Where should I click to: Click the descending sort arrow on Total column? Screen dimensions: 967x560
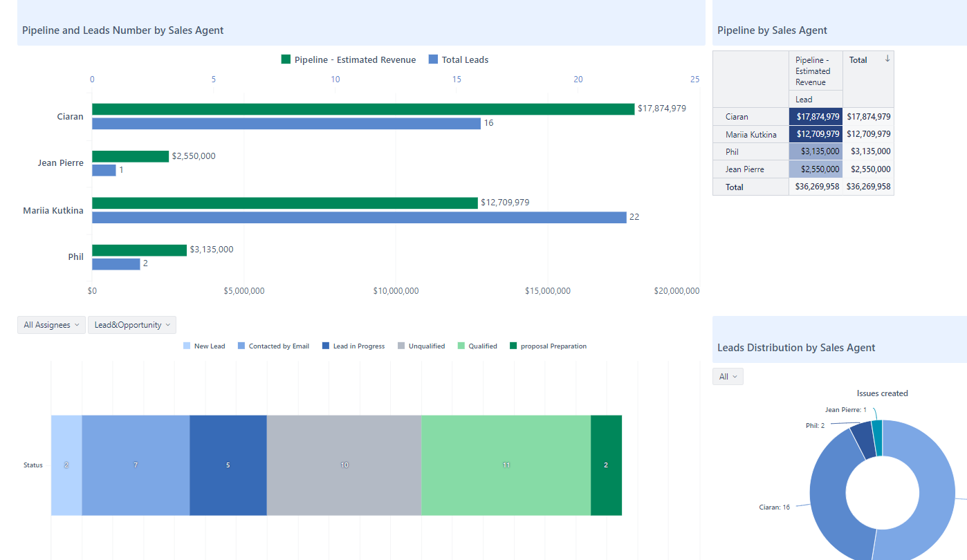[x=889, y=59]
